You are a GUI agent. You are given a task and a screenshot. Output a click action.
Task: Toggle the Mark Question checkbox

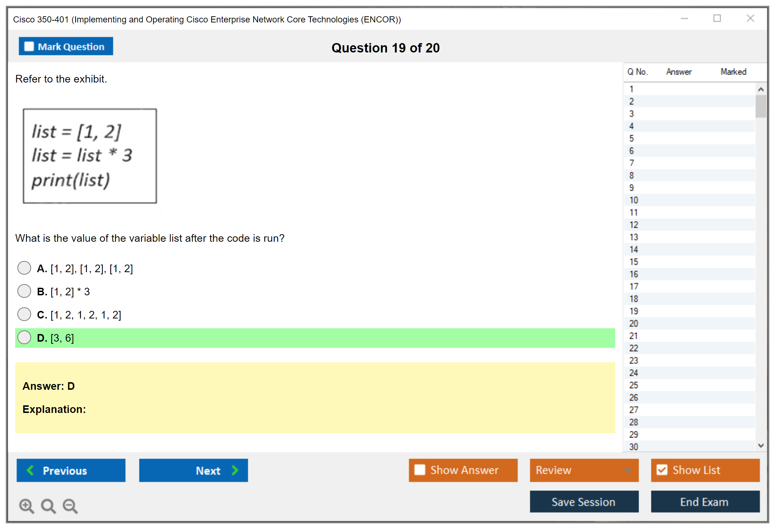pyautogui.click(x=29, y=47)
